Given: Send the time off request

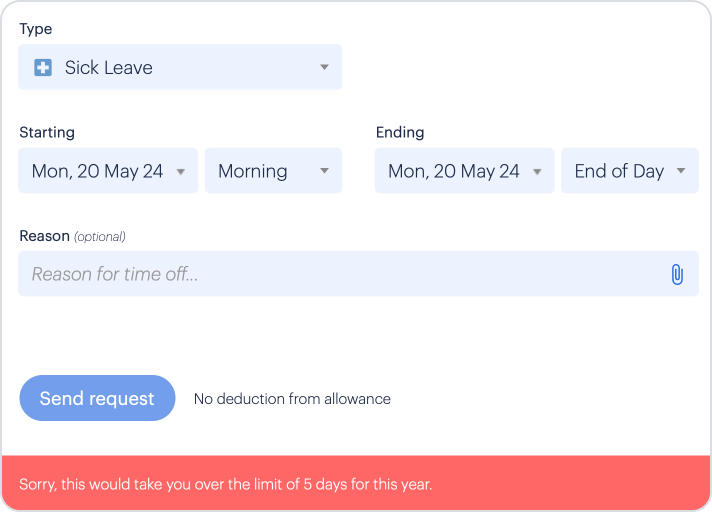Looking at the screenshot, I should [97, 398].
